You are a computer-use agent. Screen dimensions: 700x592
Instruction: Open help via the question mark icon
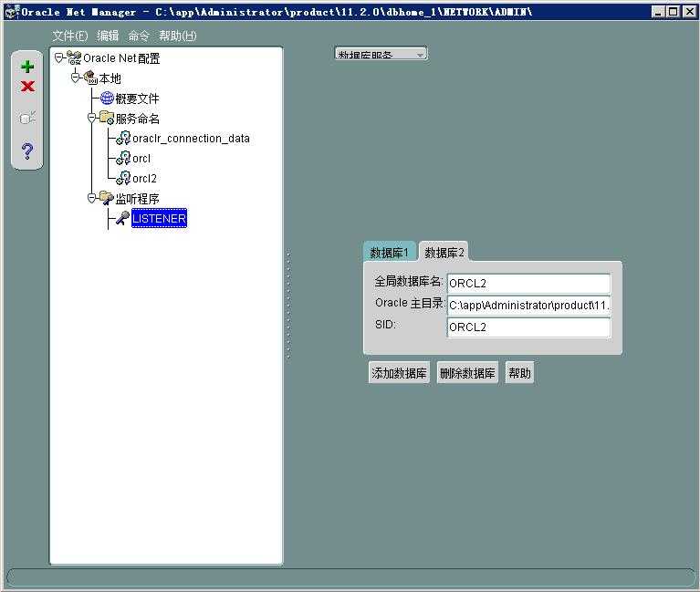[x=27, y=151]
